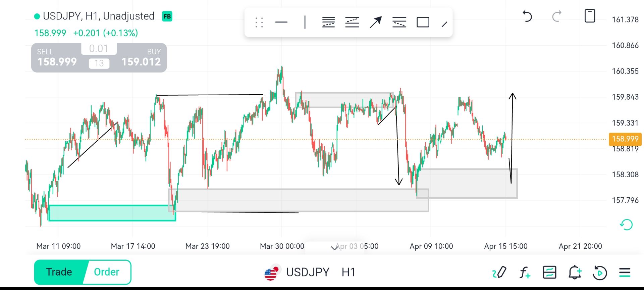Open the USDJPY symbol selector

(x=307, y=272)
